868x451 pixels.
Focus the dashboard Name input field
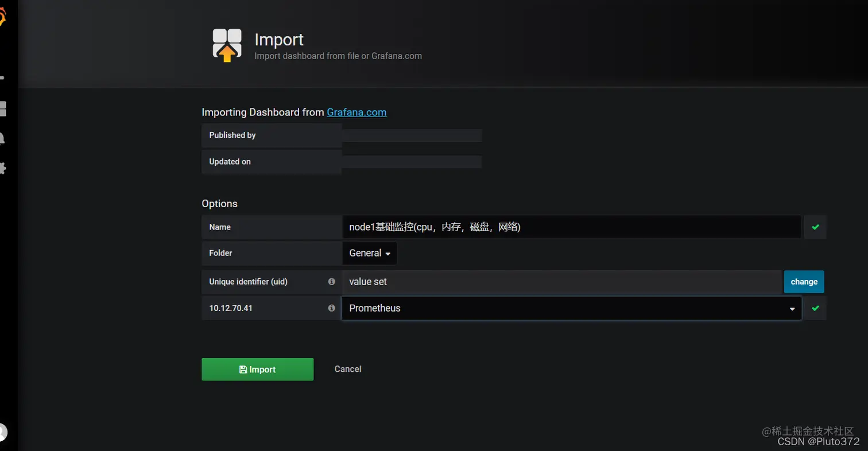(572, 227)
